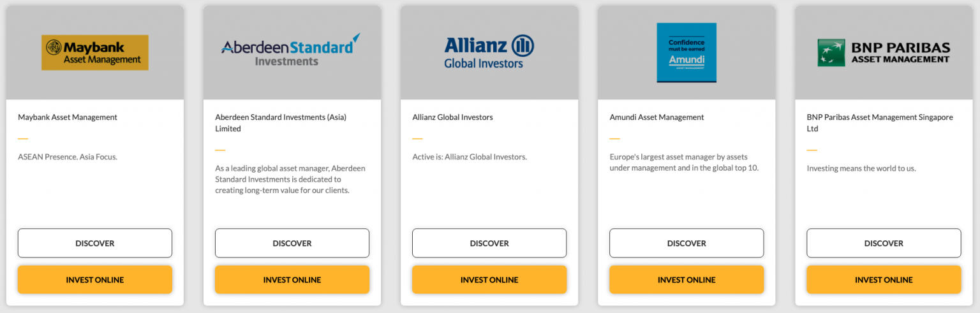Choose Invest Online under Aberdeen Standard
Viewport: 980px width, 313px height.
[x=292, y=280]
